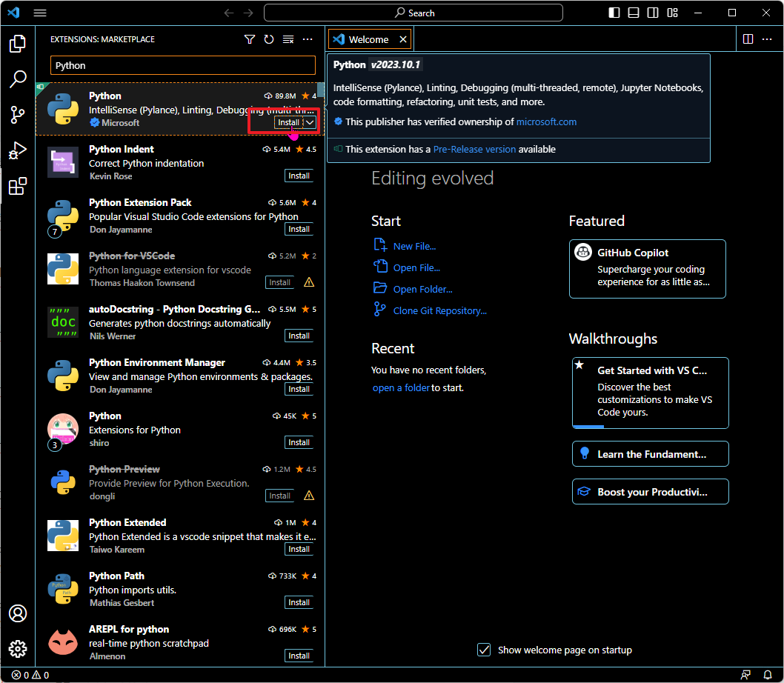Click the extensions search box containing Python
Viewport: 784px width, 683px height.
point(182,65)
